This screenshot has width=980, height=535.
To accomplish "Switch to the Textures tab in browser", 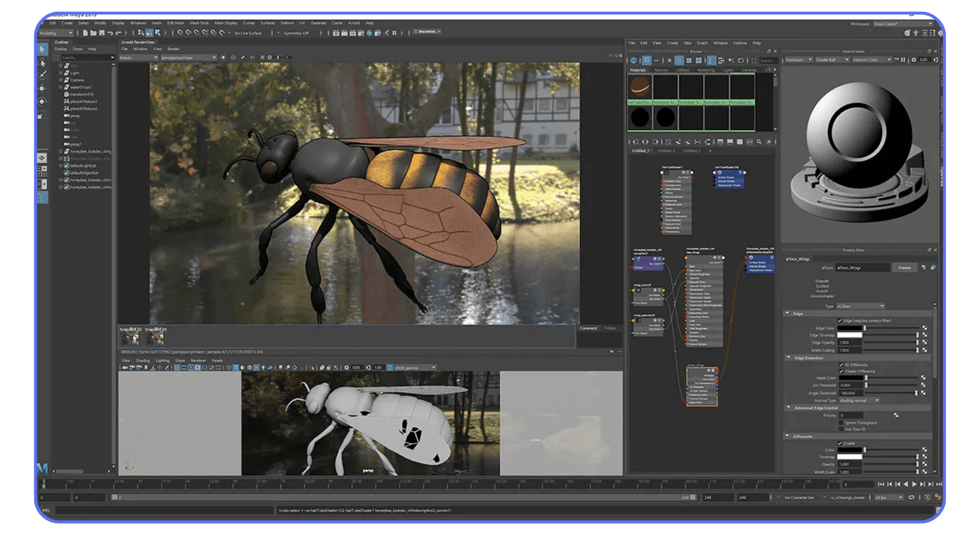I will (x=660, y=70).
